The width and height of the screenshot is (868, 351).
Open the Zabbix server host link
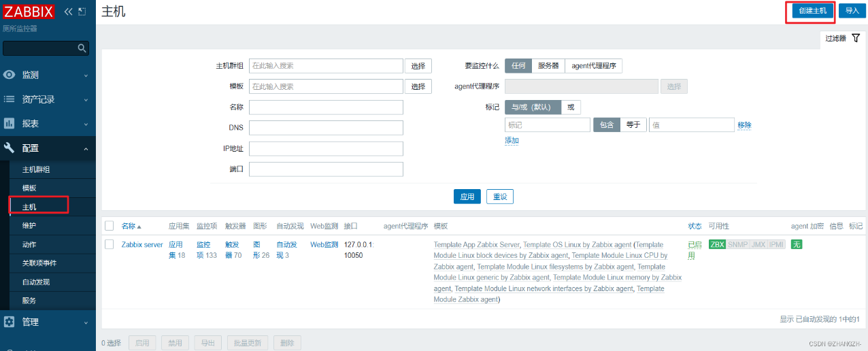click(x=142, y=244)
